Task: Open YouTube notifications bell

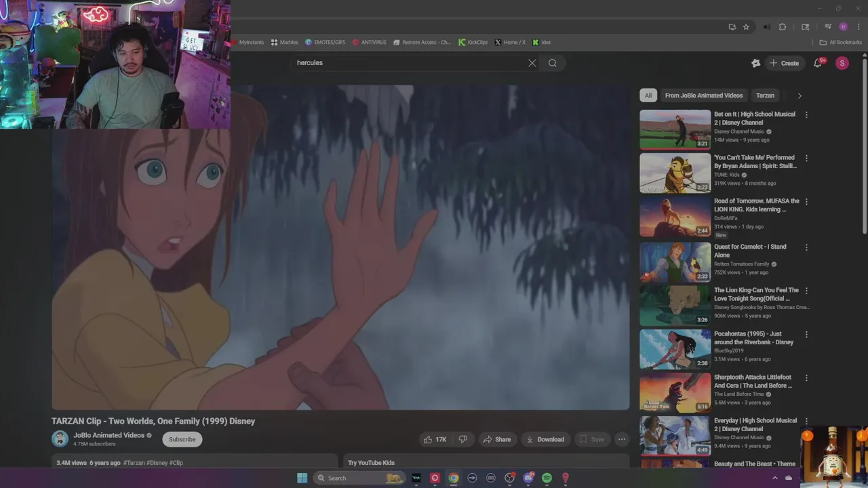Action: point(818,63)
